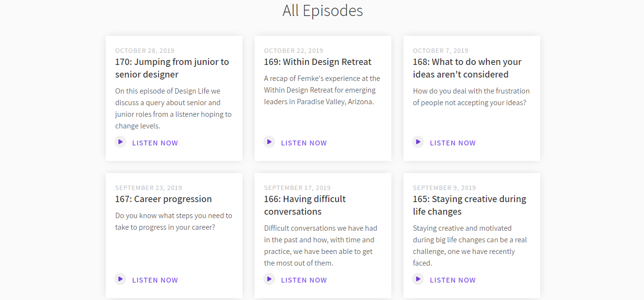Click the description 'A recap of Femke's experience'
Image resolution: width=644 pixels, height=300 pixels.
point(322,90)
